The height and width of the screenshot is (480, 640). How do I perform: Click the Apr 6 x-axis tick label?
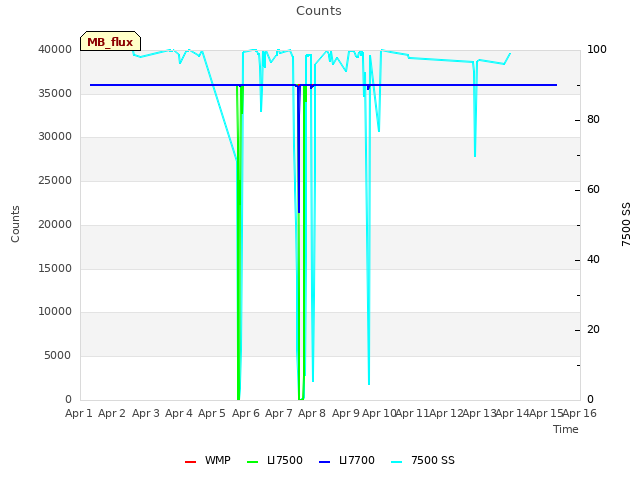245,413
